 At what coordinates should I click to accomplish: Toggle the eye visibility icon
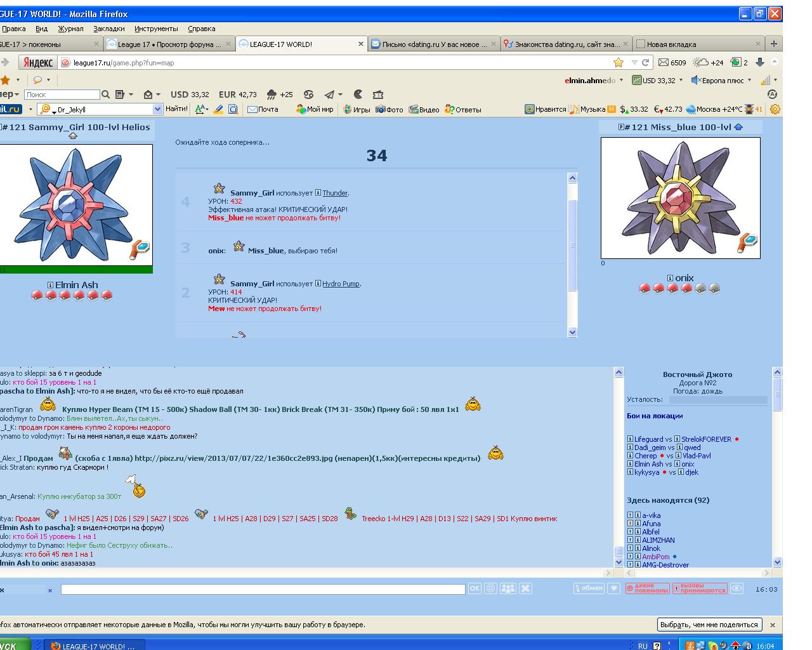click(x=736, y=588)
